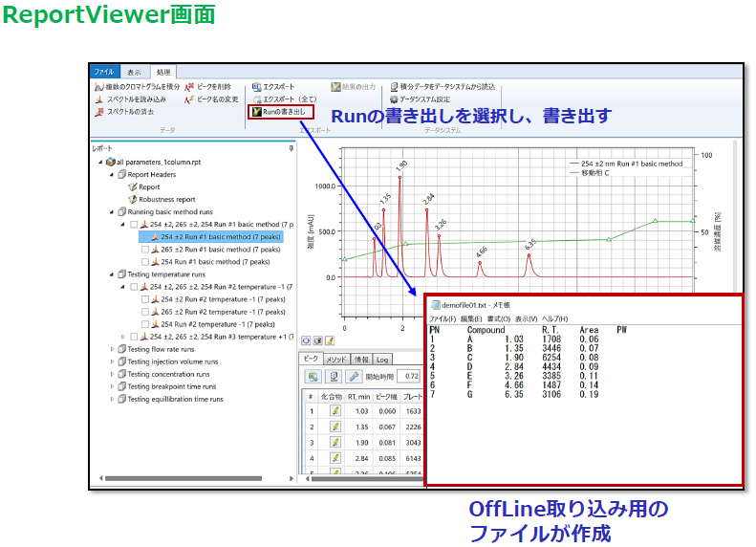Click 複数のクロマトグラムを積分 icon in ribbon
This screenshot has width=756, height=547.
(98, 87)
